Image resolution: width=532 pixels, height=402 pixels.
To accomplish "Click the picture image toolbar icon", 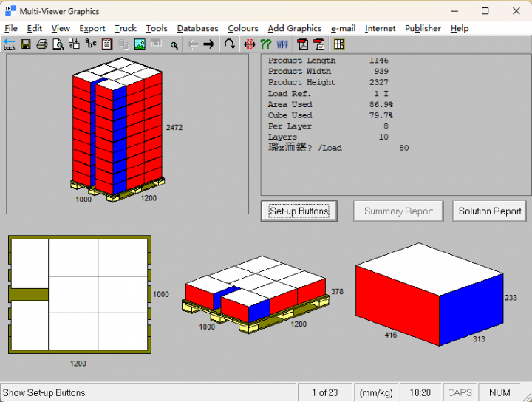I will [x=140, y=44].
